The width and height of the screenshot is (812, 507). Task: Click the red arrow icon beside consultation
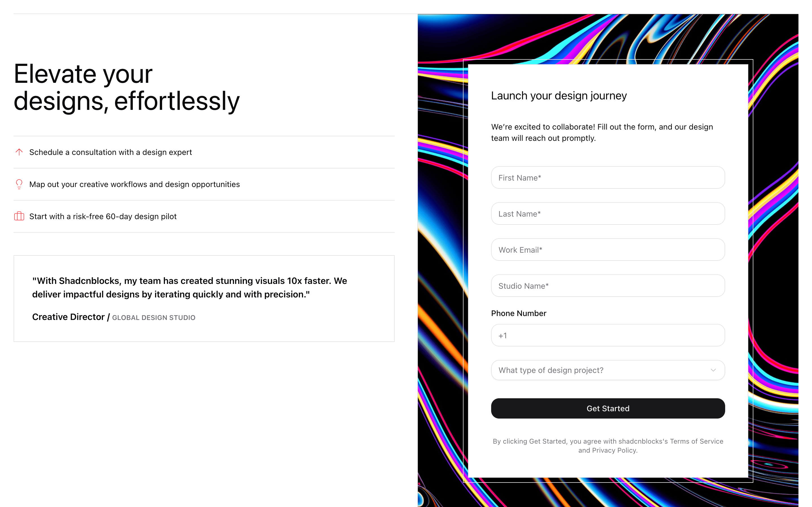coord(19,152)
